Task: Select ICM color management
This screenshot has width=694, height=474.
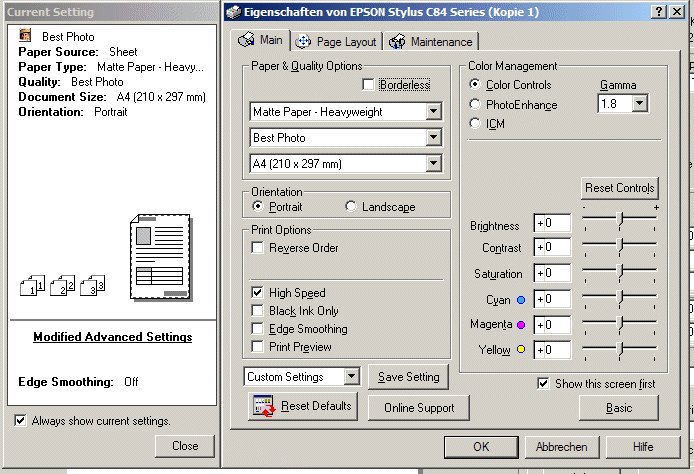Action: [x=475, y=123]
